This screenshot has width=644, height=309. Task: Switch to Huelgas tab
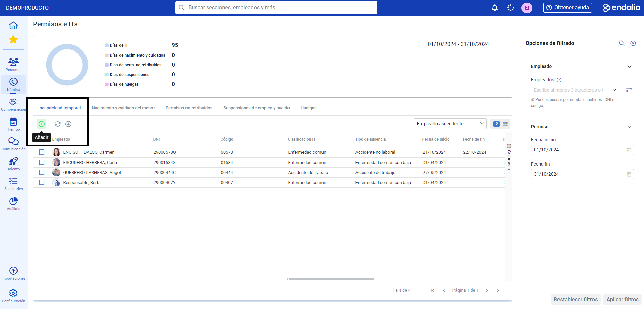click(308, 108)
